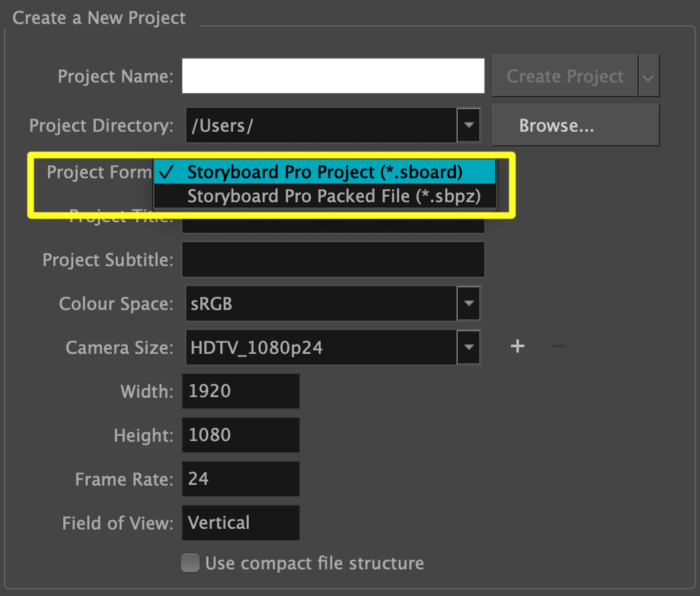700x596 pixels.
Task: Enable Use compact file structure checkbox
Action: 190,563
